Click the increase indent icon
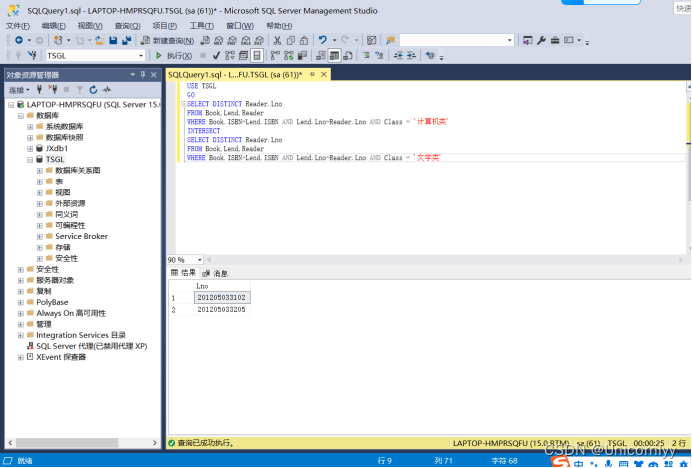The height and width of the screenshot is (468, 692). pyautogui.click(x=411, y=56)
